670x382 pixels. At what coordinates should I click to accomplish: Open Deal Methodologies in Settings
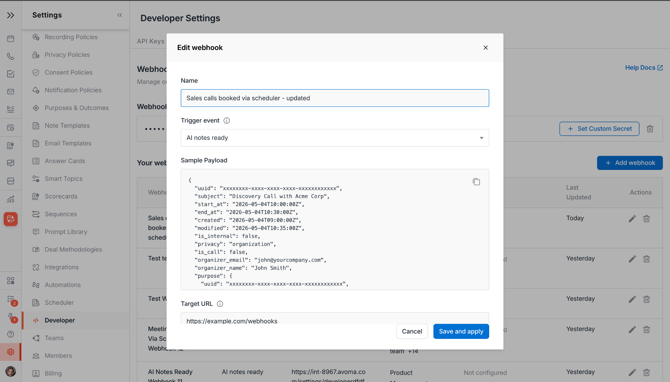(x=73, y=250)
